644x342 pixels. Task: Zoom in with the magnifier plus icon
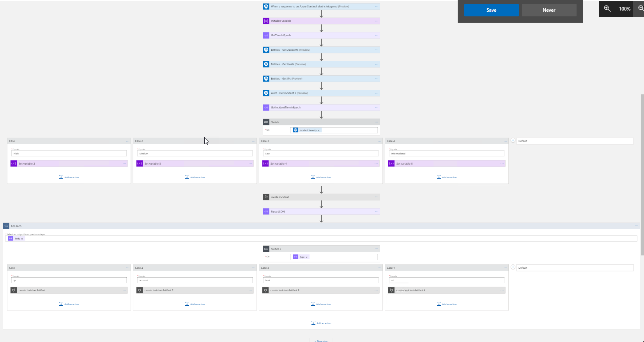tap(607, 9)
